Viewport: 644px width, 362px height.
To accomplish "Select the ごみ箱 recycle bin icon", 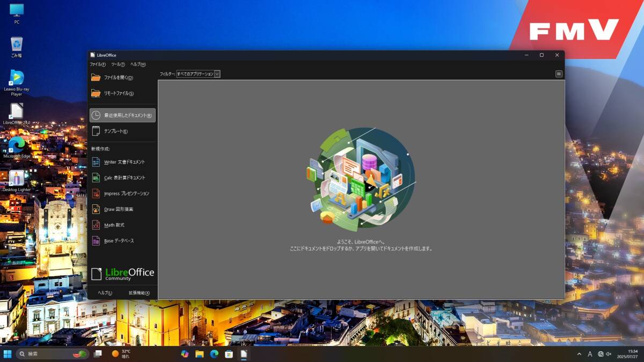I will (x=17, y=47).
